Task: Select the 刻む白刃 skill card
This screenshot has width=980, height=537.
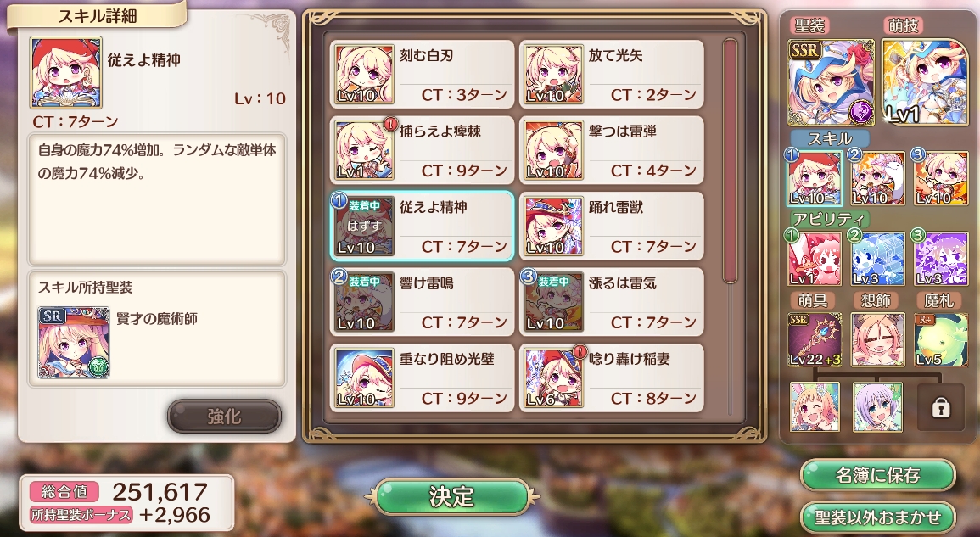Action: pos(422,75)
